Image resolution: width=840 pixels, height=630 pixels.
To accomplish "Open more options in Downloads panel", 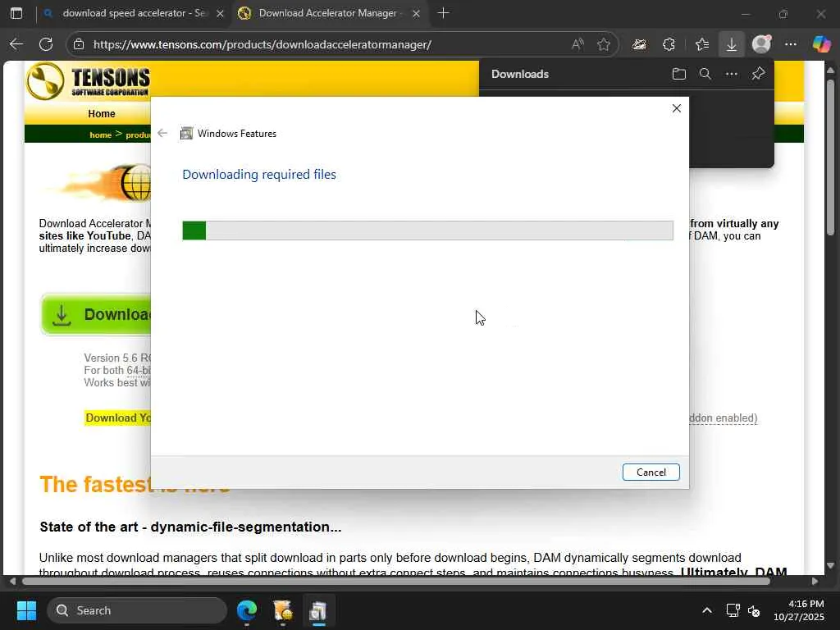I will coord(732,74).
